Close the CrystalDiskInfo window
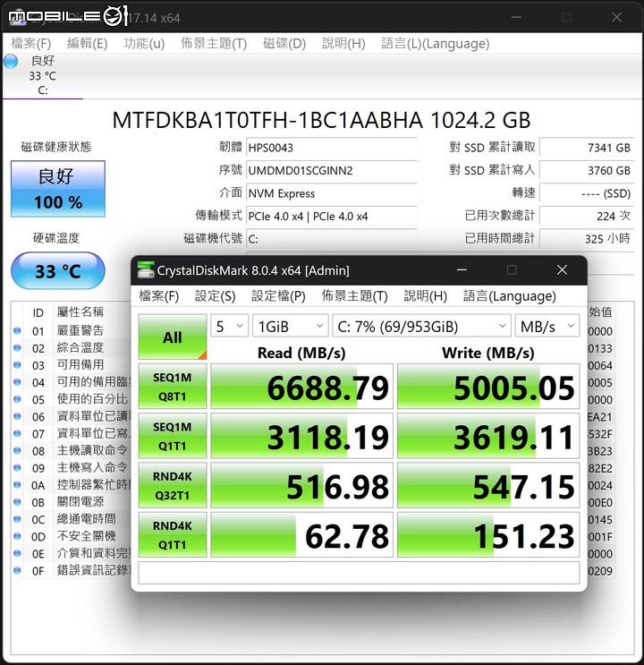 [x=616, y=17]
